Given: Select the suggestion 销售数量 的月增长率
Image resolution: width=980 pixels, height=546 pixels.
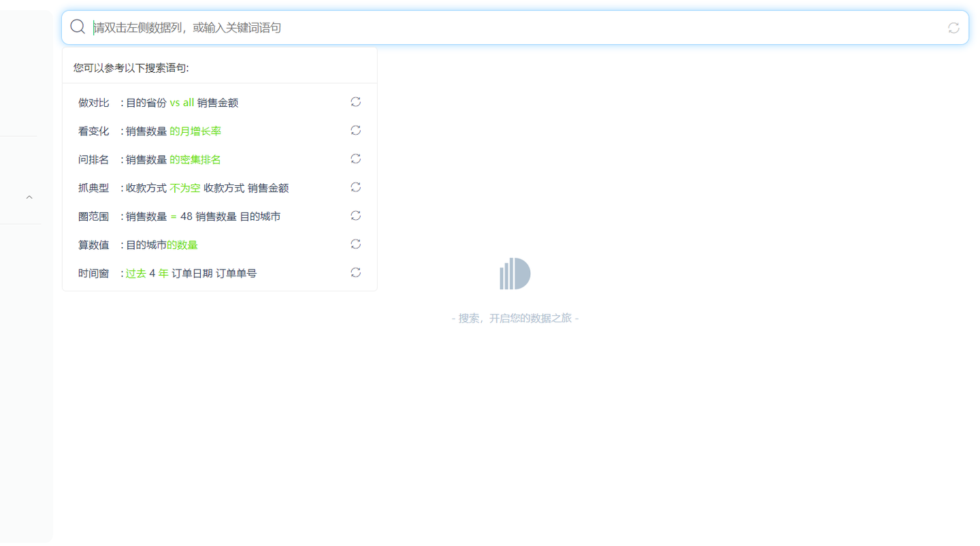Looking at the screenshot, I should [x=170, y=131].
